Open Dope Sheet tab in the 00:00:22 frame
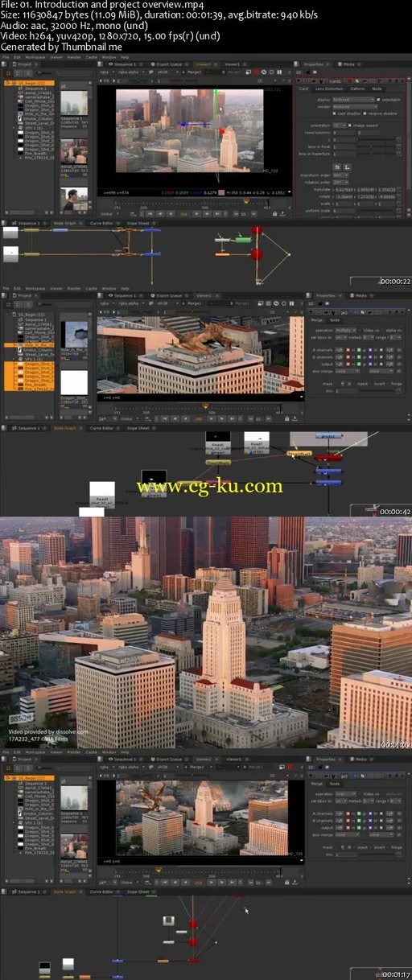This screenshot has width=412, height=980. [x=138, y=223]
